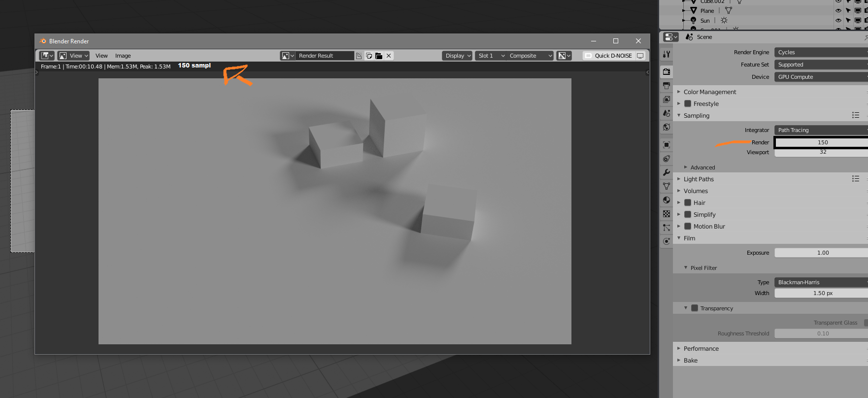Viewport: 868px width, 398px height.
Task: Open the Modifiers properties tab
Action: point(667,172)
